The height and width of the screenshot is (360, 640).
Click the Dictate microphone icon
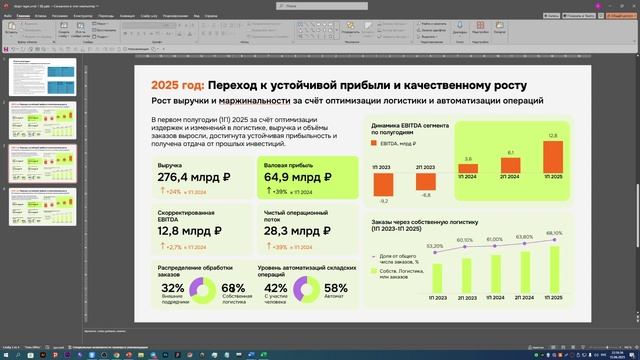point(460,26)
